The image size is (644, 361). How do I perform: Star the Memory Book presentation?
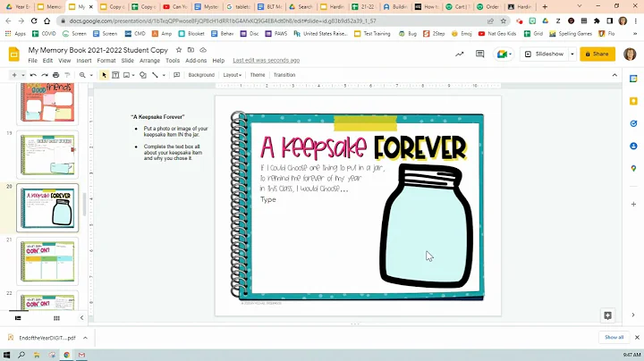pyautogui.click(x=179, y=50)
